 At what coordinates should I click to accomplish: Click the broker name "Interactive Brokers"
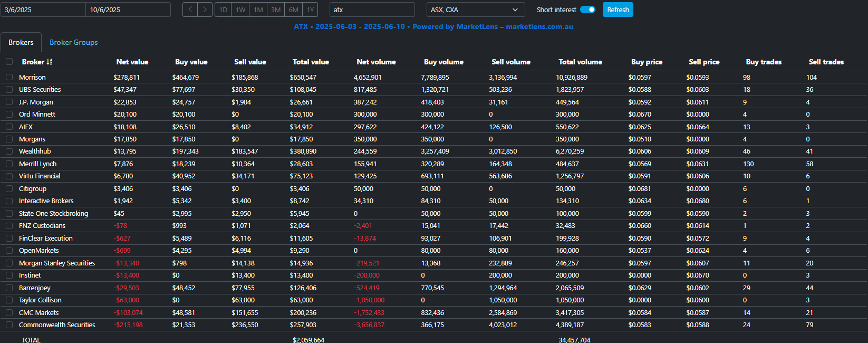(x=46, y=201)
